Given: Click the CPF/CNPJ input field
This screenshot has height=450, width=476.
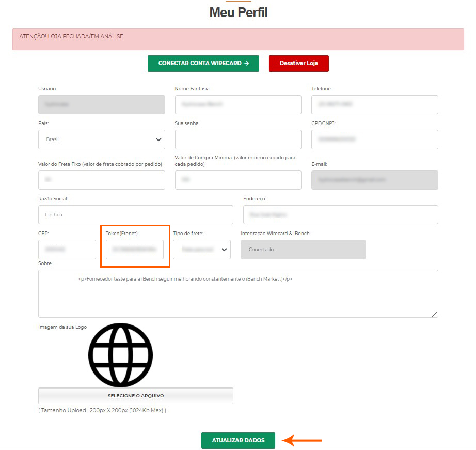Looking at the screenshot, I should pyautogui.click(x=374, y=139).
